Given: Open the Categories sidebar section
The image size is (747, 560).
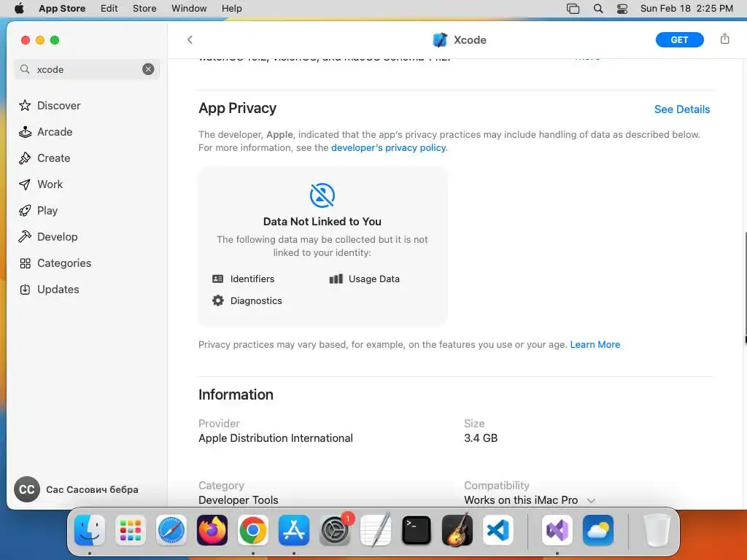Looking at the screenshot, I should (x=55, y=262).
